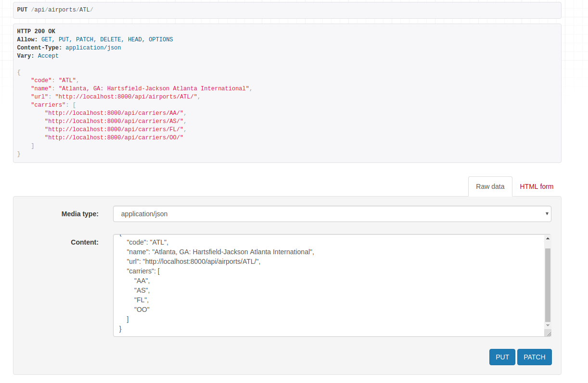Click the Content textarea scrollbar thumb
The image size is (588, 383).
click(x=548, y=284)
